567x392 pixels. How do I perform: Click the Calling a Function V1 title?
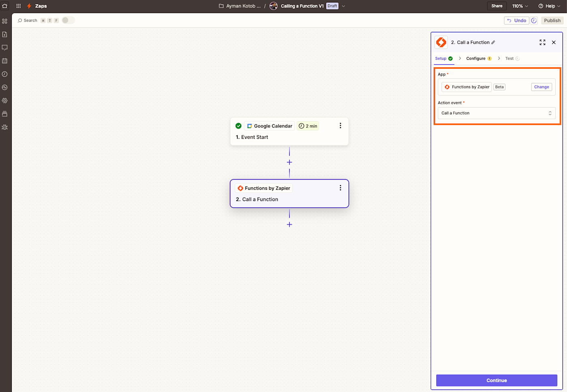(x=302, y=6)
